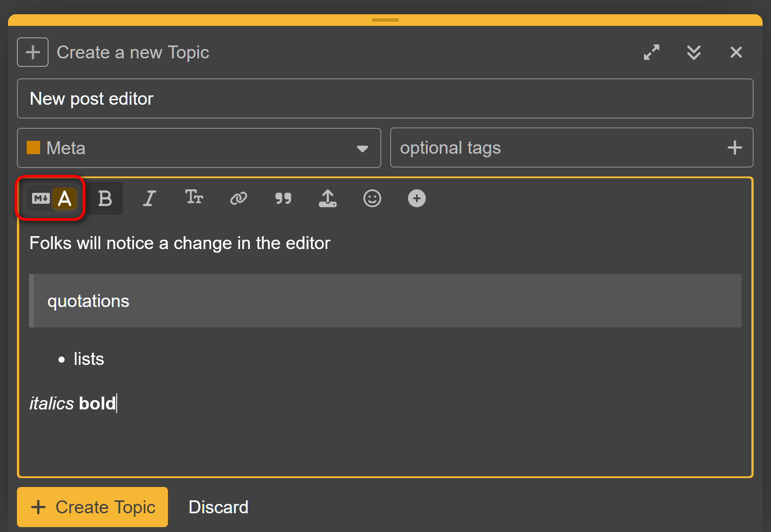The height and width of the screenshot is (532, 771).
Task: Expand composer to fullscreen
Action: [652, 52]
